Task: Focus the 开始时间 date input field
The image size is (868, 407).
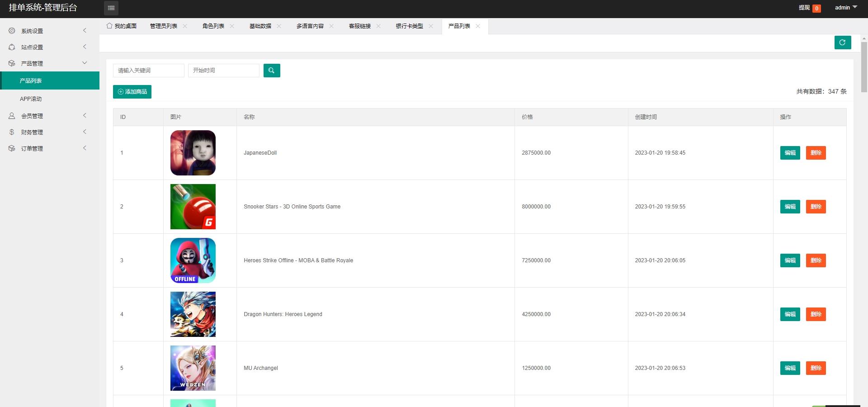Action: click(x=224, y=71)
